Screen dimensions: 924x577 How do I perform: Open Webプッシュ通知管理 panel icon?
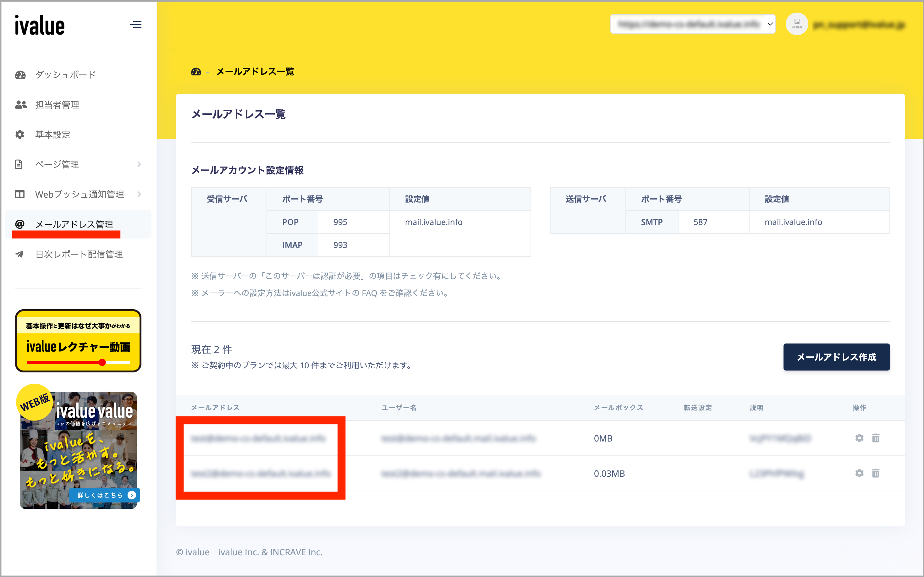pos(19,194)
